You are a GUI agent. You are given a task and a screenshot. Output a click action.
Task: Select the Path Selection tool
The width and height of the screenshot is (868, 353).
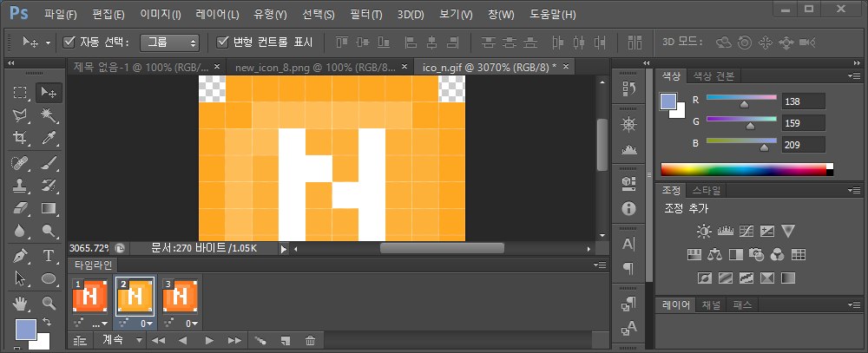click(21, 278)
